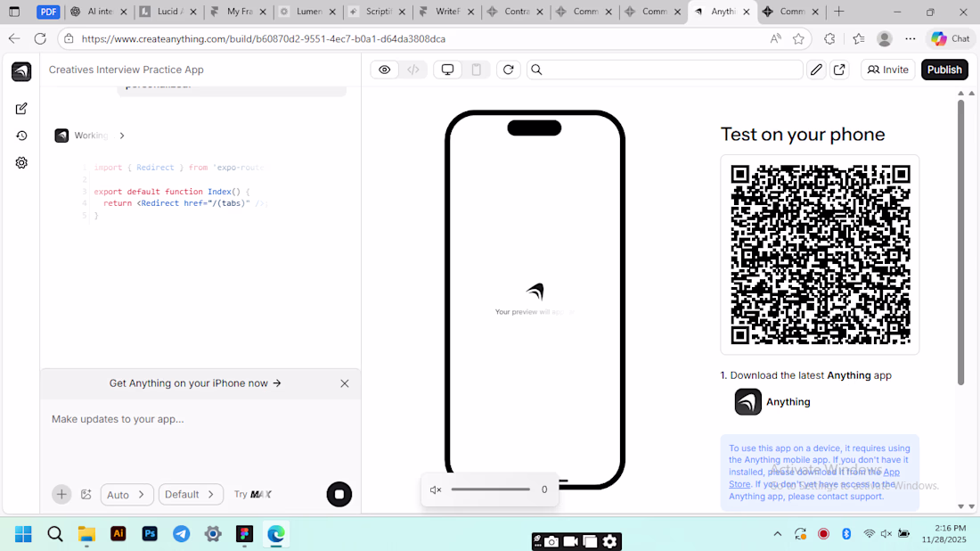Open preview in new window icon
This screenshot has width=980, height=551.
(x=839, y=70)
